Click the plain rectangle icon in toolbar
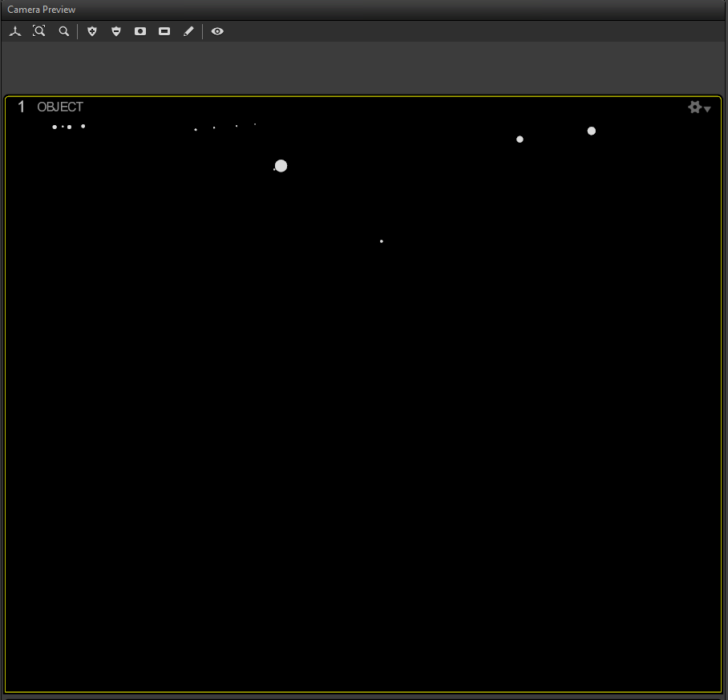Screen dimensions: 728x700 click(x=164, y=31)
